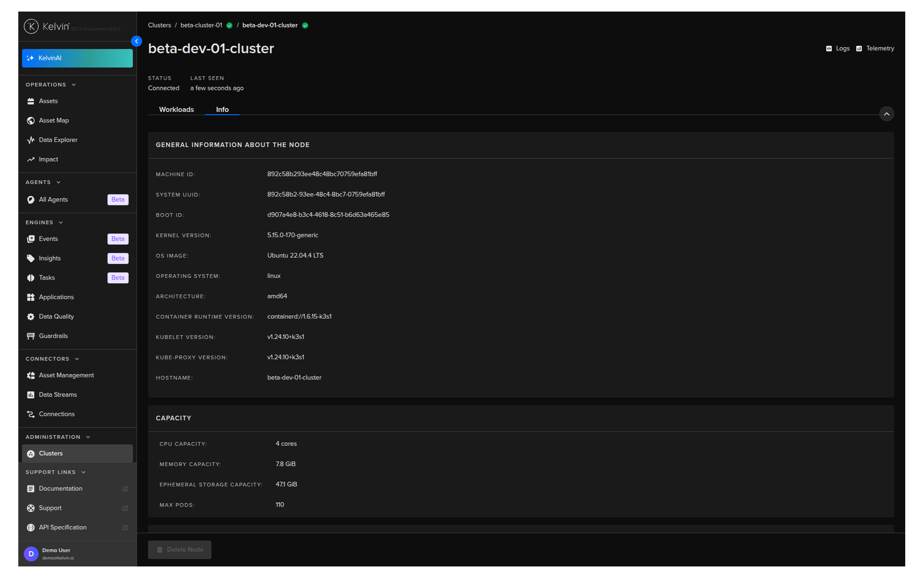
Task: Click the Telemetry icon
Action: point(859,49)
